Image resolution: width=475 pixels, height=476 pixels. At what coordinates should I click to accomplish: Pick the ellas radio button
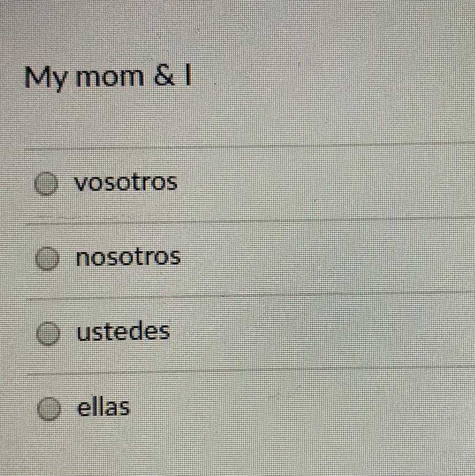click(x=49, y=409)
